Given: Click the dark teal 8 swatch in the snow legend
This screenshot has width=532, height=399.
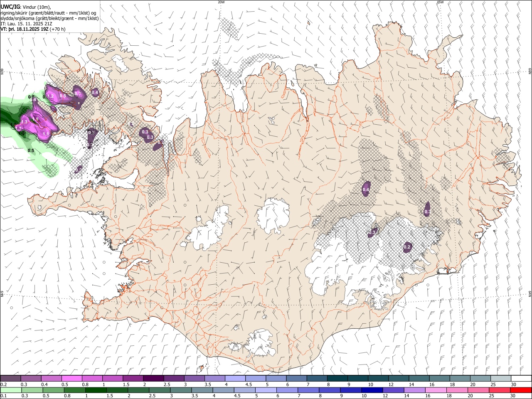Looking at the screenshot, I should pos(337,379).
